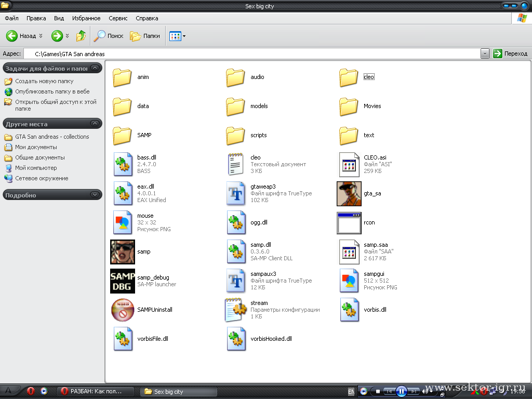Open the anim folder

tap(122, 77)
